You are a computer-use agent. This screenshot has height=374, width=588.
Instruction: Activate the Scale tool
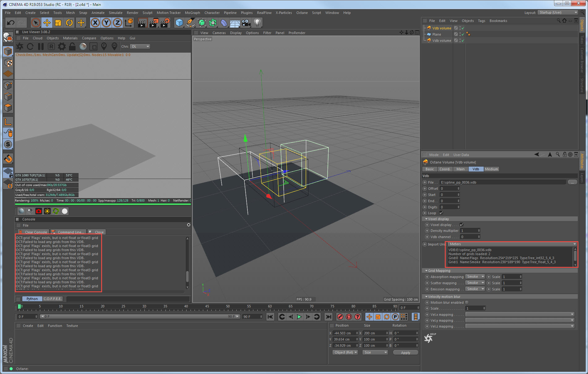58,23
